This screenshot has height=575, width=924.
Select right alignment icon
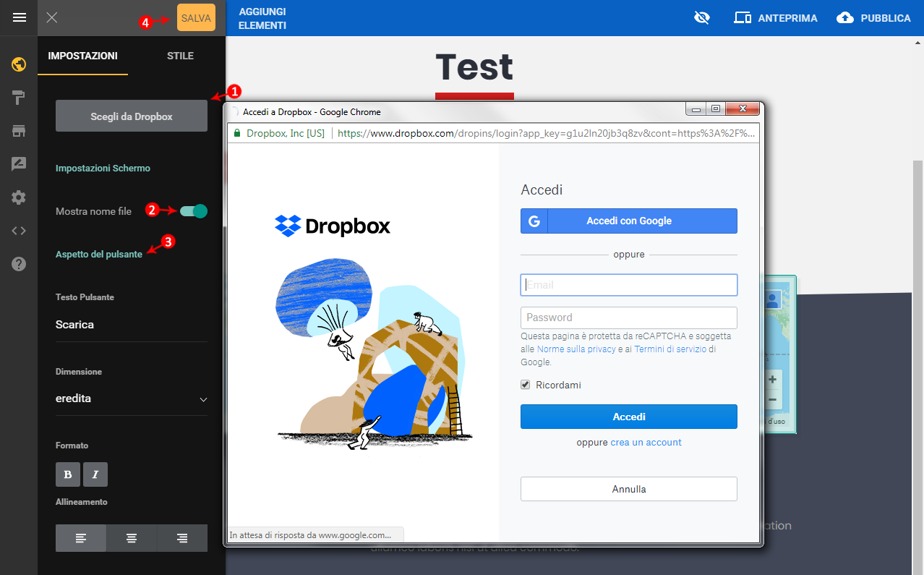pos(182,538)
